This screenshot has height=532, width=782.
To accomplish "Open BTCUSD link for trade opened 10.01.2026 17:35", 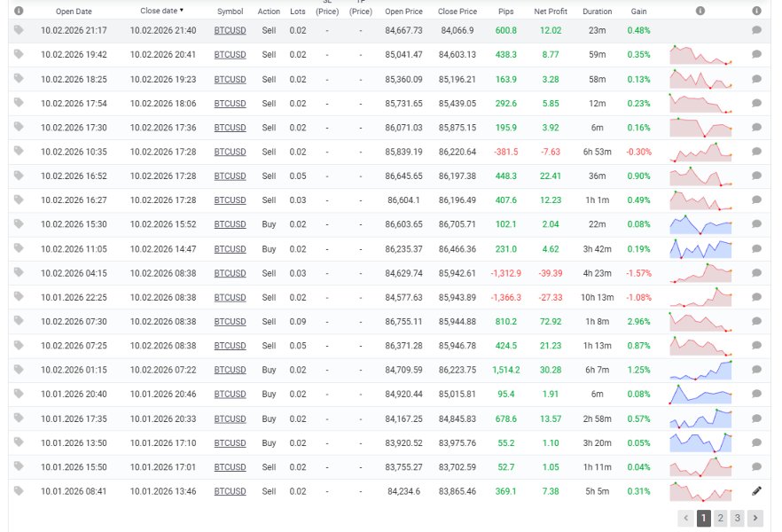I will pos(230,419).
